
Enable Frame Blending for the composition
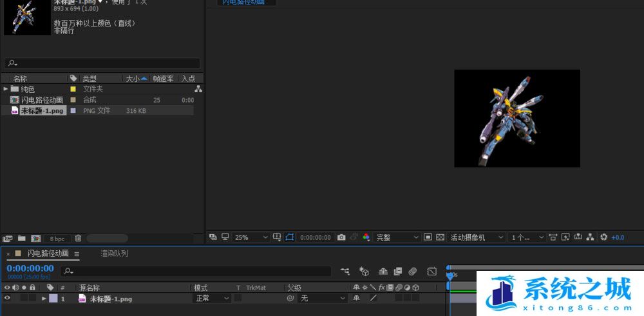397,271
